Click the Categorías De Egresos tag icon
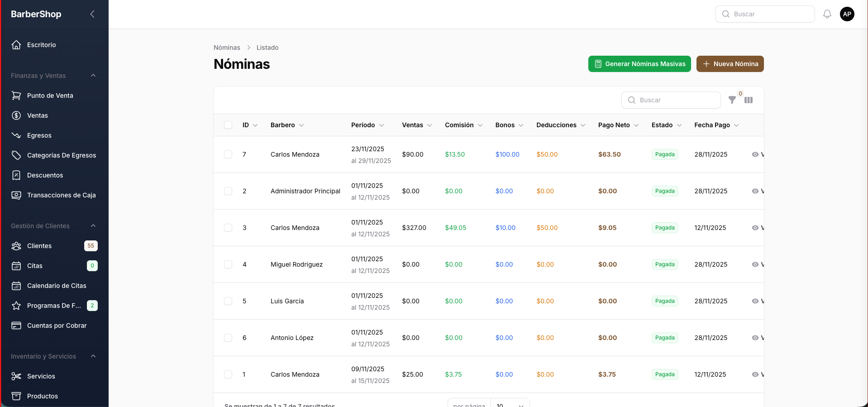This screenshot has width=868, height=407. pyautogui.click(x=16, y=155)
